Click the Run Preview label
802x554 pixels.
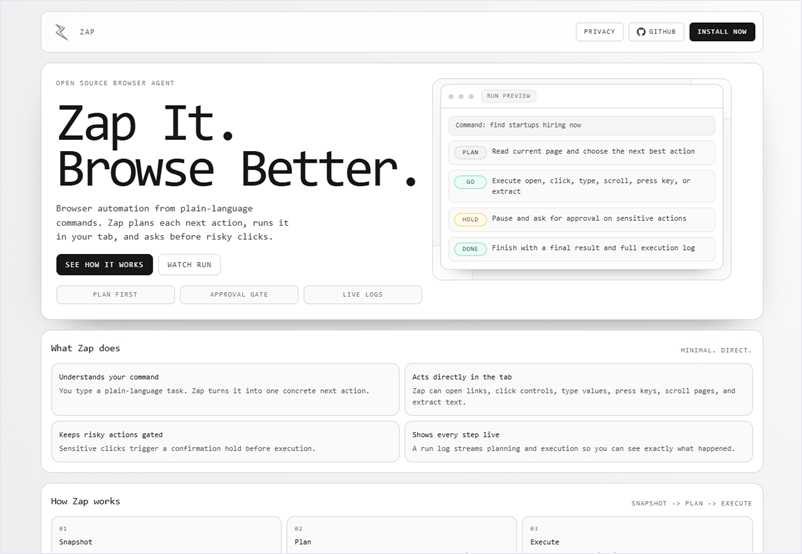coord(509,96)
